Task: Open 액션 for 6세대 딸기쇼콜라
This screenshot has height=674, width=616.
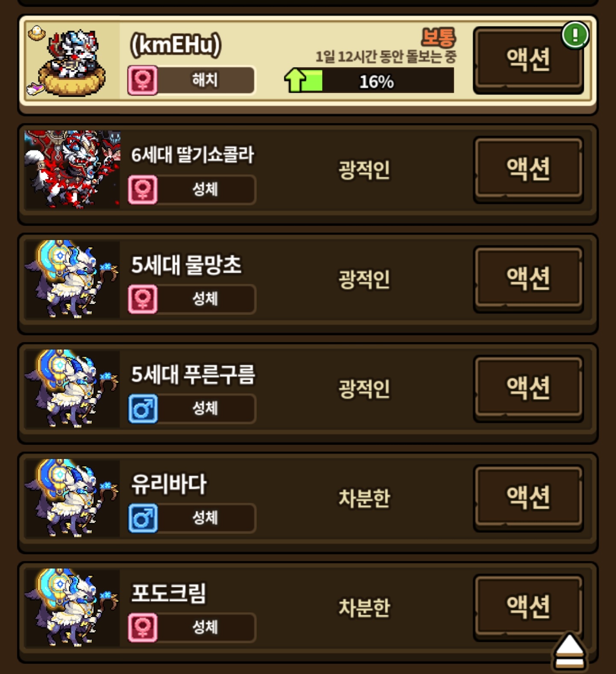Action: 528,169
